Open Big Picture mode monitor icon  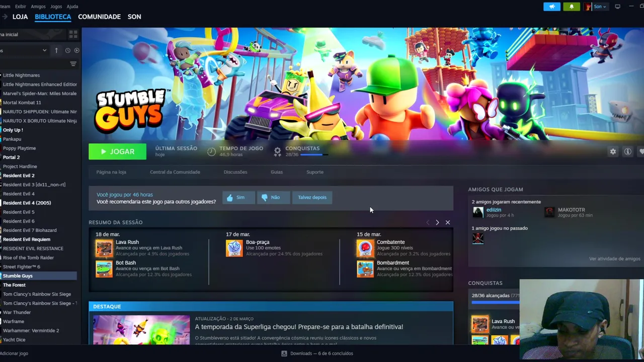(x=617, y=7)
